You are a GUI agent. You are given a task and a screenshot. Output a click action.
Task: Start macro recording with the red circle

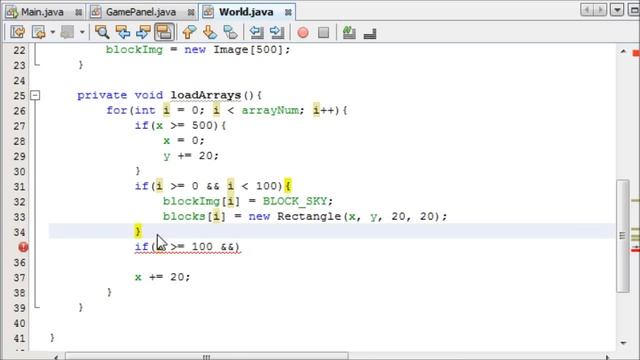point(303,33)
